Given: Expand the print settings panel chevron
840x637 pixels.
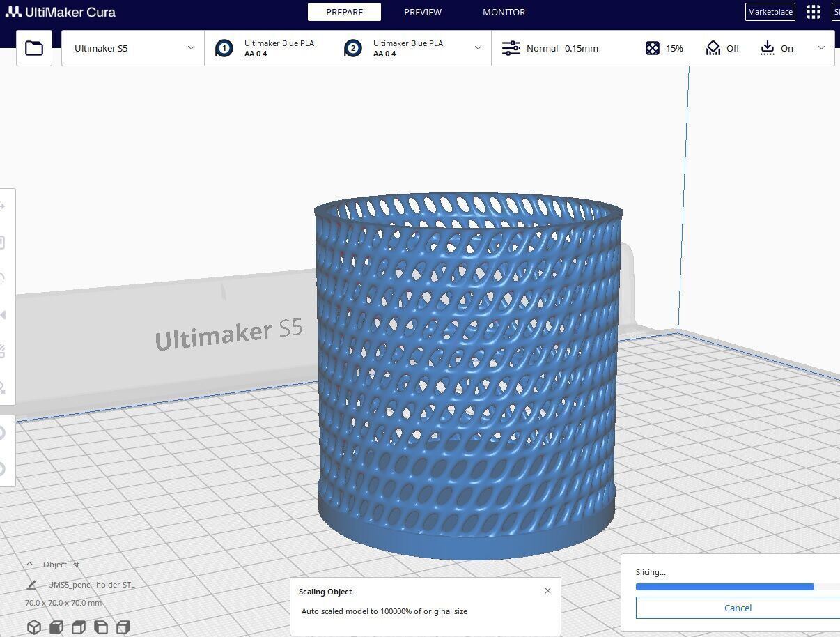Looking at the screenshot, I should coord(821,48).
